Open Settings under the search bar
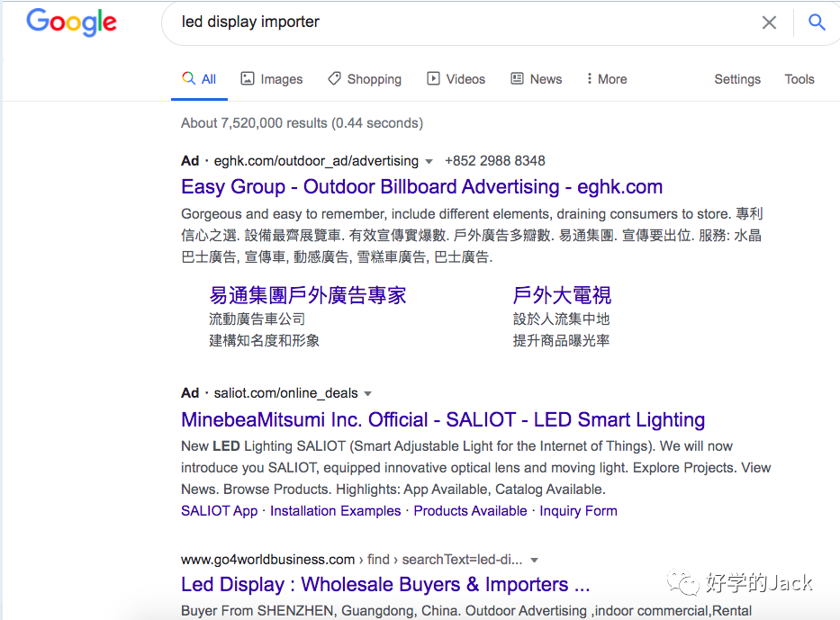The image size is (840, 620). pos(737,79)
